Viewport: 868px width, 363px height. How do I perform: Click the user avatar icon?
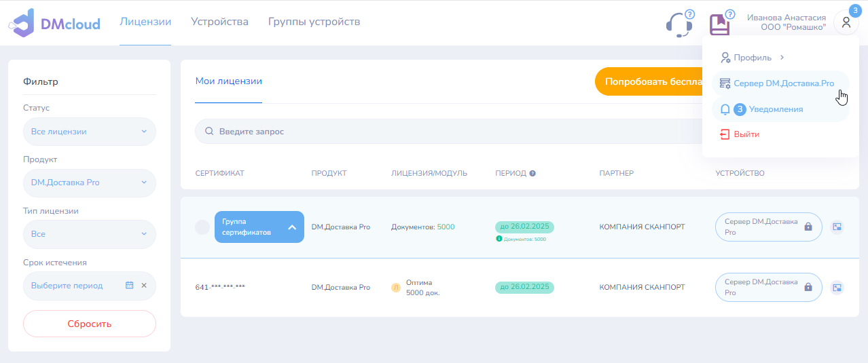tap(846, 22)
